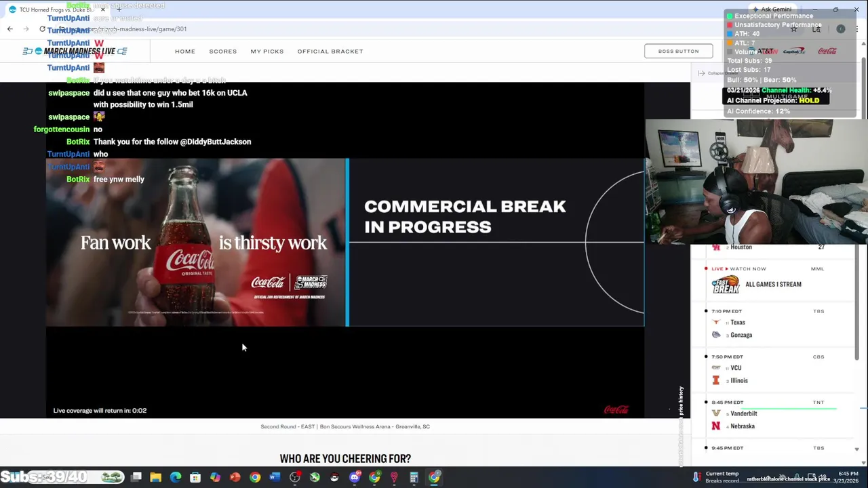This screenshot has height=488, width=868.
Task: Click the Nebraska N logo
Action: point(715,426)
